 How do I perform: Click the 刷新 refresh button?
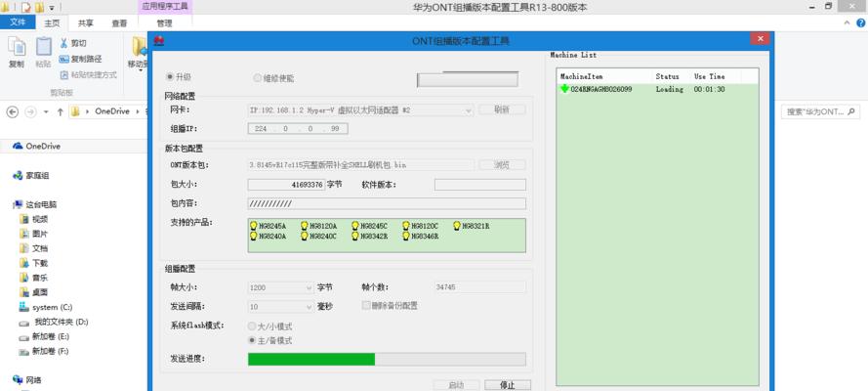click(502, 109)
